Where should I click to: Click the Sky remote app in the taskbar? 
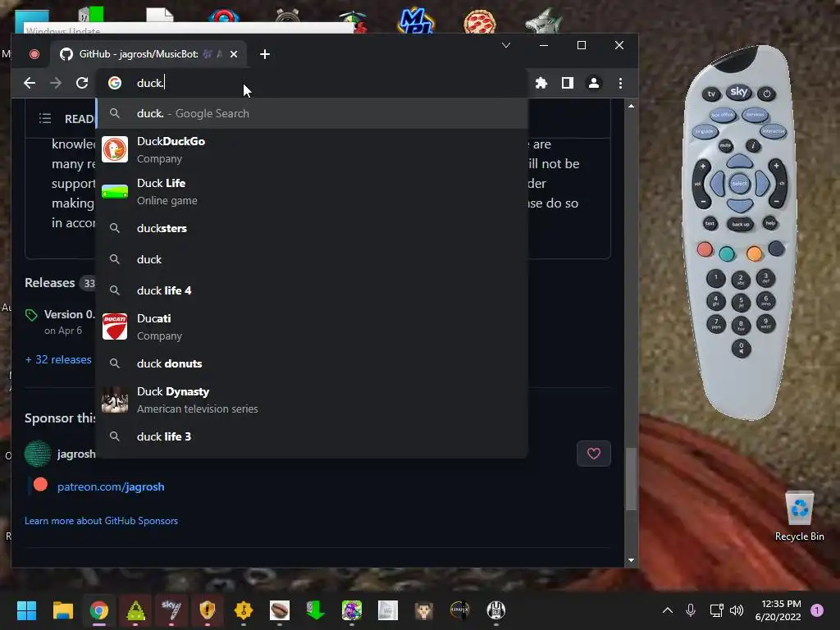pyautogui.click(x=171, y=610)
